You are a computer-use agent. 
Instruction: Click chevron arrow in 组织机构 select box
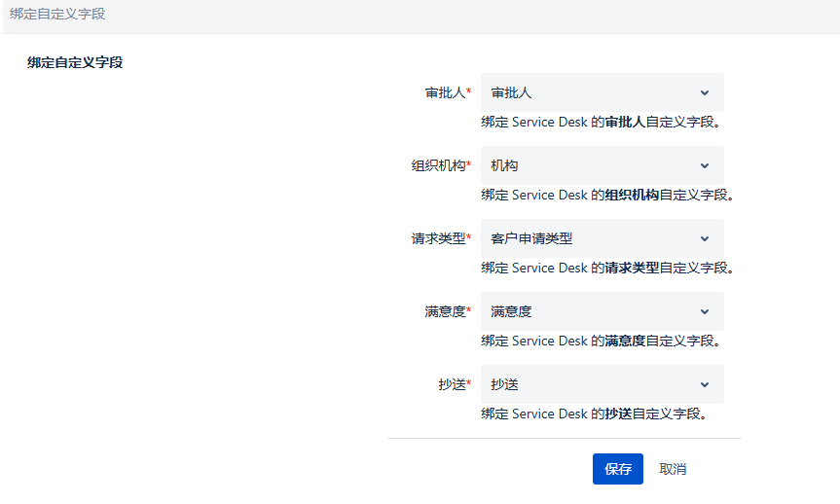(705, 166)
